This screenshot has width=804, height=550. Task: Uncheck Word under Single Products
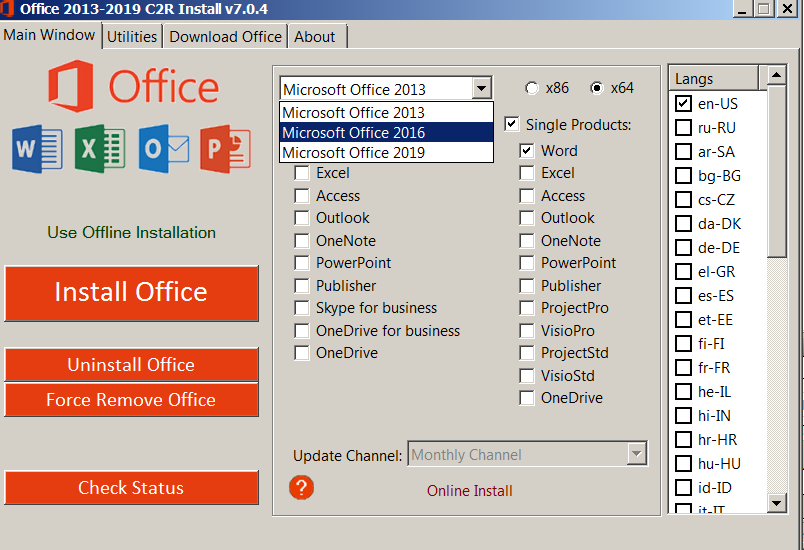[x=527, y=151]
